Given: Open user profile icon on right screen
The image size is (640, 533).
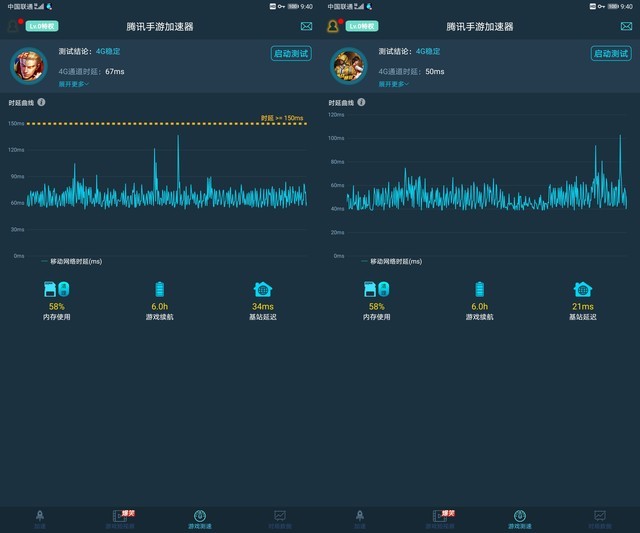Looking at the screenshot, I should coord(333,27).
